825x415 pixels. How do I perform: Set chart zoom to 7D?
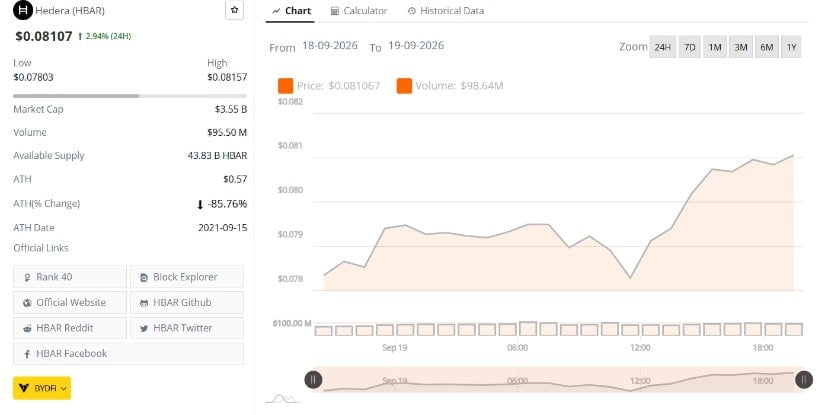click(689, 47)
